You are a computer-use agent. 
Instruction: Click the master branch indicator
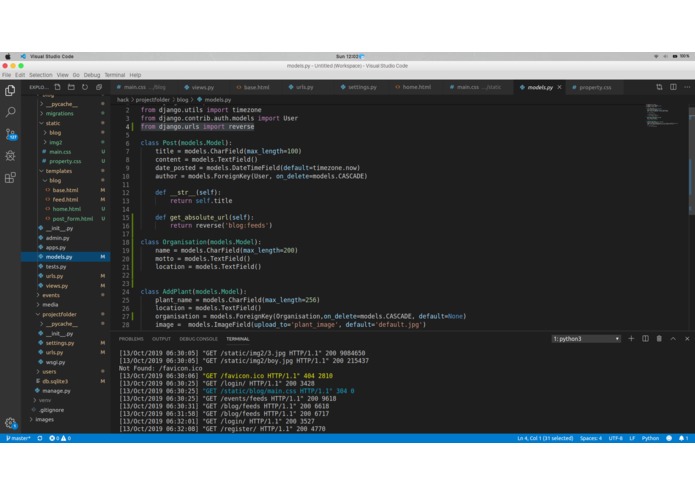click(18, 438)
